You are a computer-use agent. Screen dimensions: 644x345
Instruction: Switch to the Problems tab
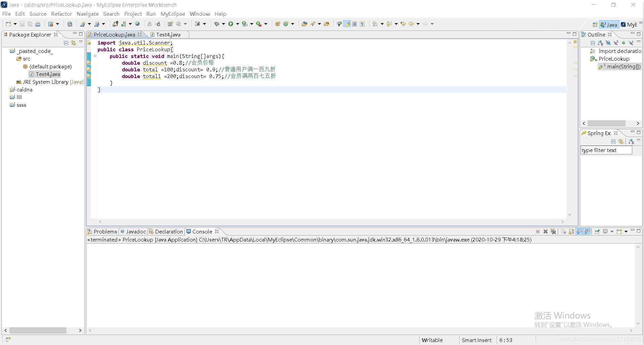pyautogui.click(x=102, y=231)
